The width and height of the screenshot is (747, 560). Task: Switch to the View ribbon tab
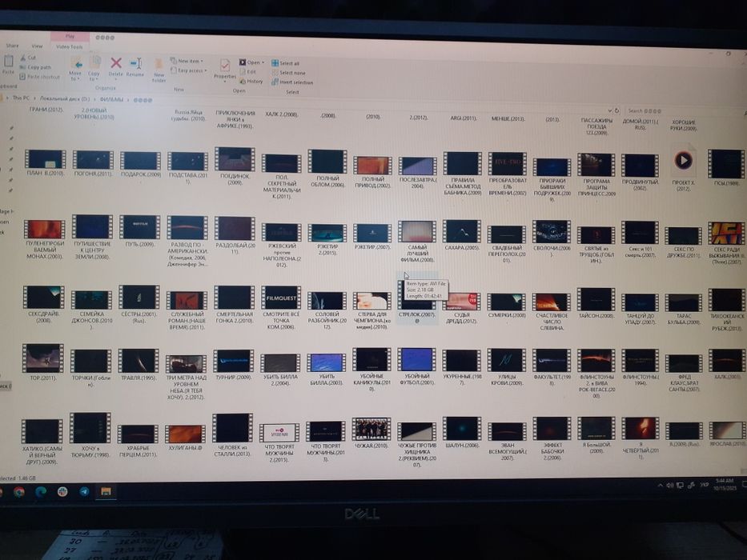(x=37, y=46)
